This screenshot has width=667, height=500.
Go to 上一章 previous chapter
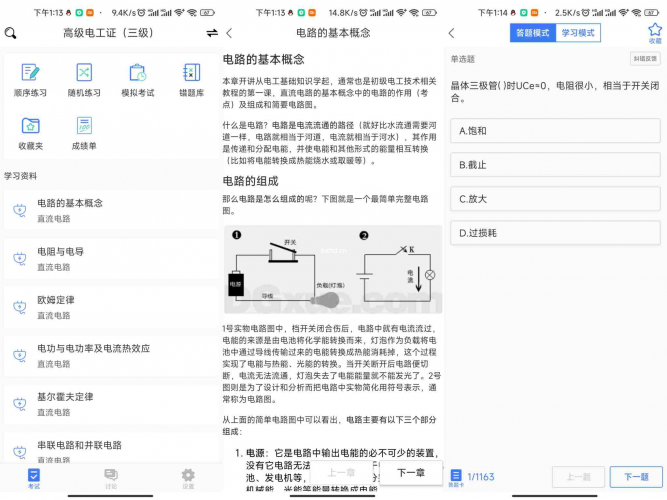pyautogui.click(x=341, y=472)
